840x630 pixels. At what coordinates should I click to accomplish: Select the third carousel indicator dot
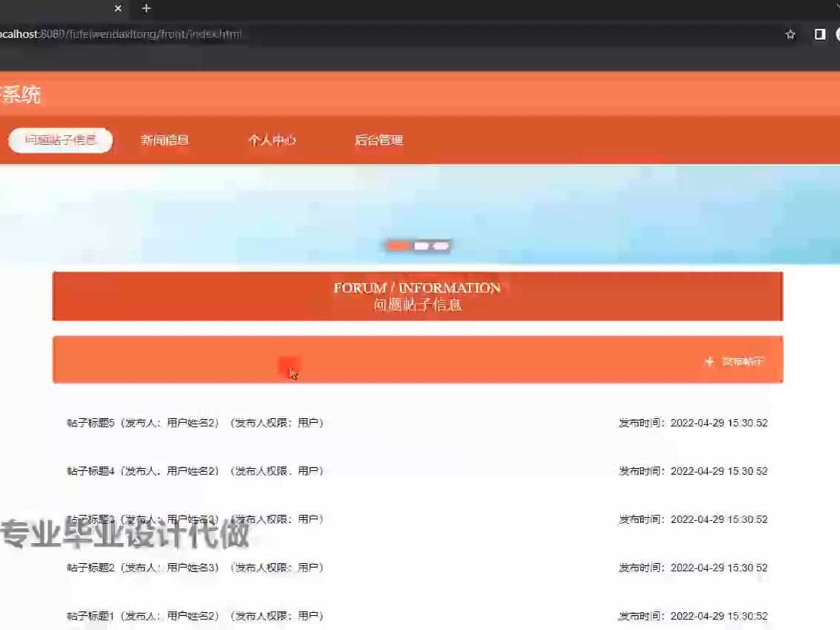coord(442,245)
